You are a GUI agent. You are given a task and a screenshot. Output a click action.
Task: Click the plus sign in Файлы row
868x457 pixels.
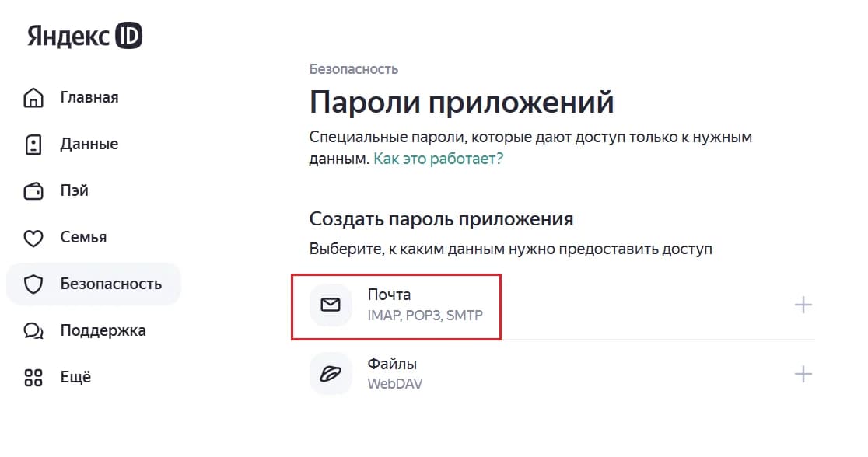tap(803, 374)
